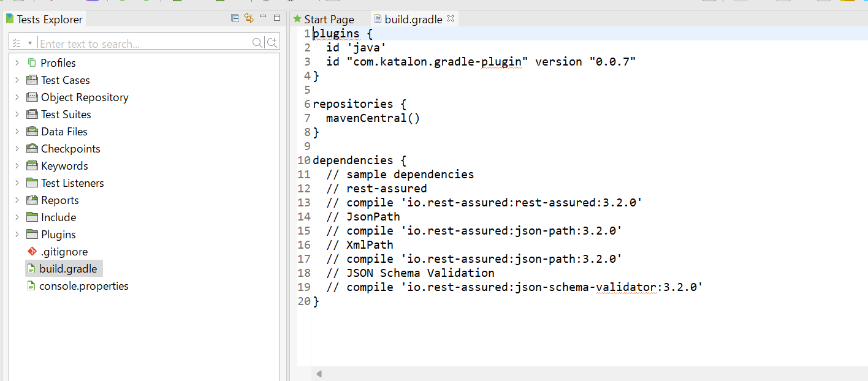This screenshot has width=868, height=381.
Task: Click the Profiles folder icon
Action: point(32,62)
